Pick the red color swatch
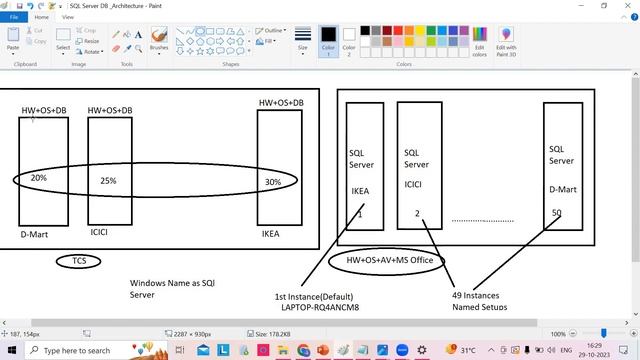This screenshot has height=360, width=640. pyautogui.click(x=398, y=30)
